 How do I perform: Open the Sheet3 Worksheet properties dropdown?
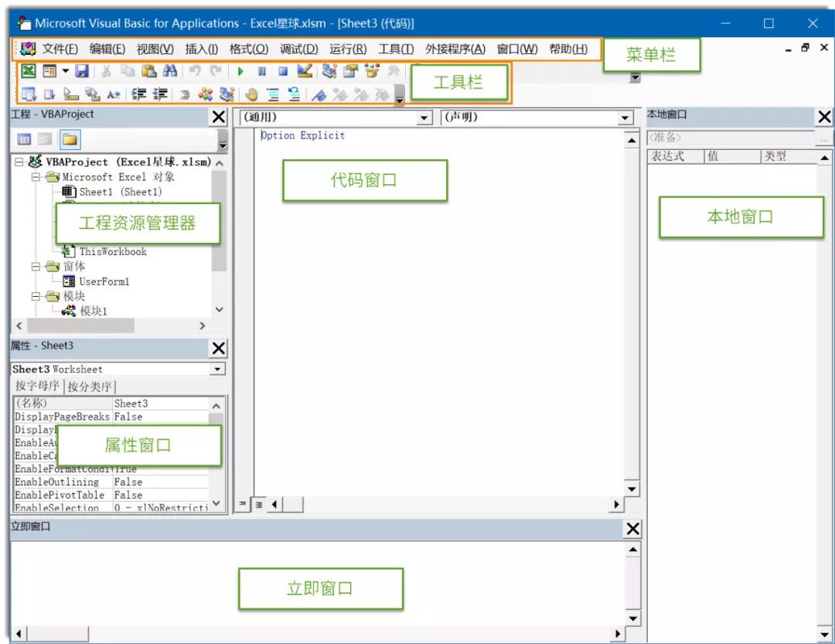[x=217, y=369]
